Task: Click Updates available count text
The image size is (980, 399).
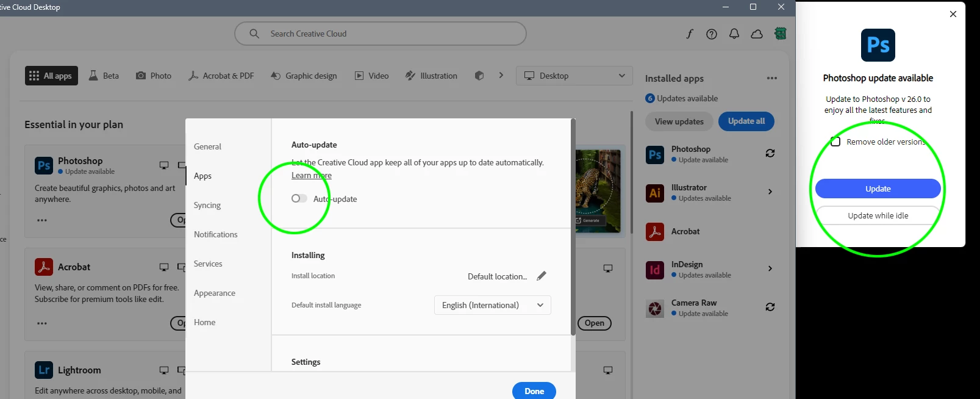Action: [x=682, y=98]
